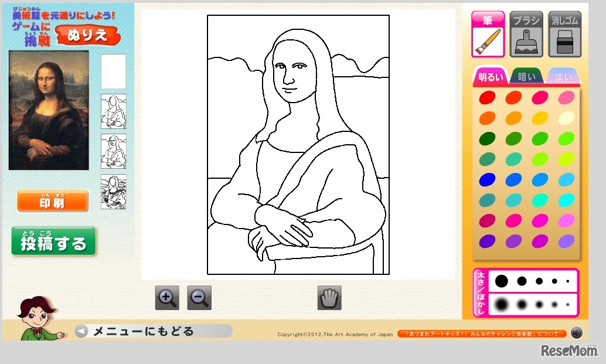Select the medium-detail Mona Lisa outline thumbnail

coord(113,151)
